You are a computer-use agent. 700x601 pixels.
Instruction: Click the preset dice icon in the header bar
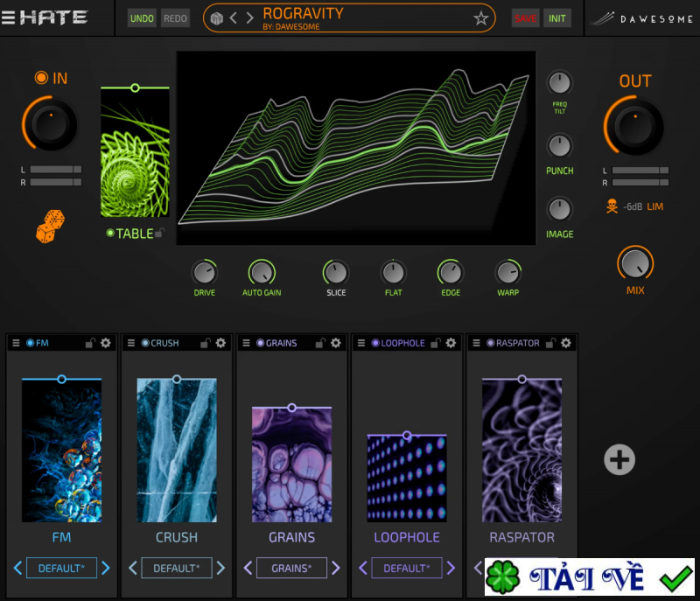(217, 17)
